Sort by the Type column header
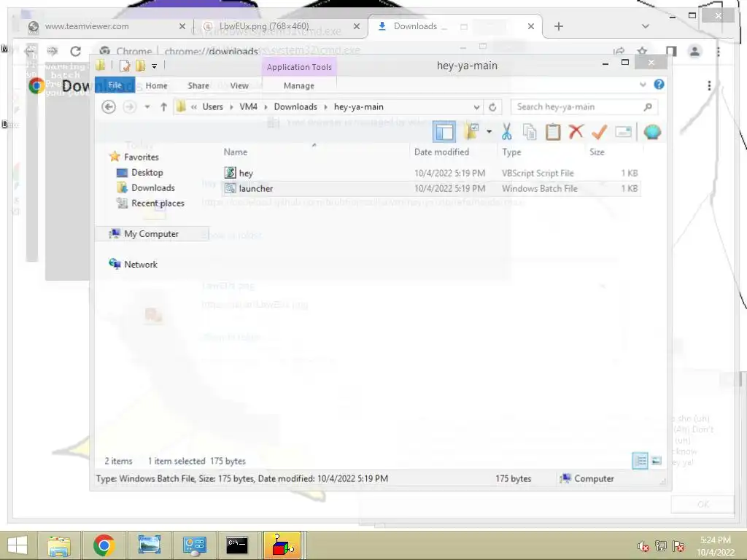 (511, 152)
